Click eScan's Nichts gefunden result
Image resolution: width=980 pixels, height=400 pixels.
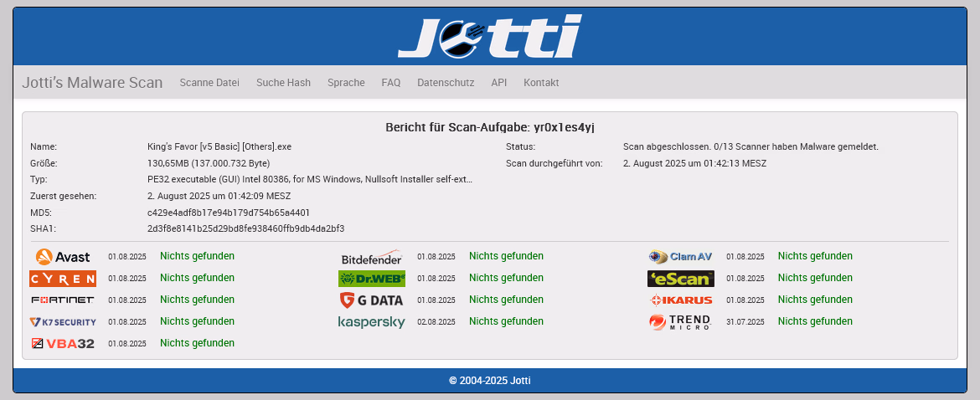pyautogui.click(x=815, y=278)
